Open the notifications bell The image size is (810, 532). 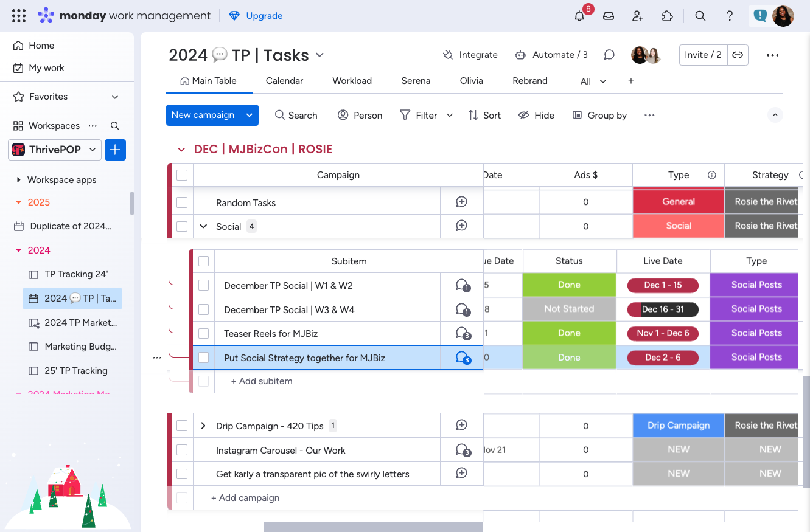(x=579, y=16)
